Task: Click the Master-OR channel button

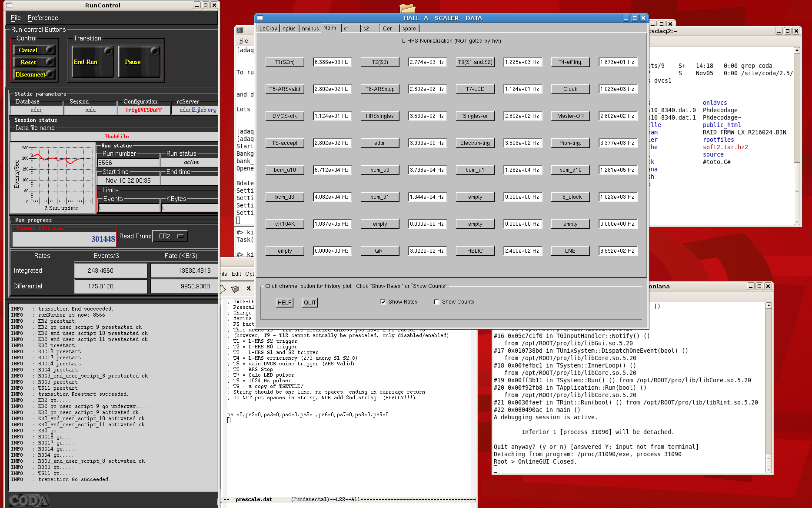Action: pyautogui.click(x=570, y=116)
